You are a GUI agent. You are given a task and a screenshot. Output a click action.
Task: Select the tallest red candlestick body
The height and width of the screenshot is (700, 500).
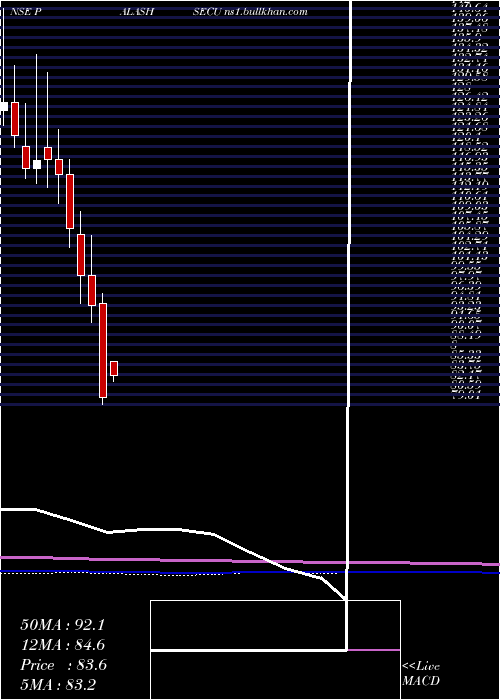(103, 350)
